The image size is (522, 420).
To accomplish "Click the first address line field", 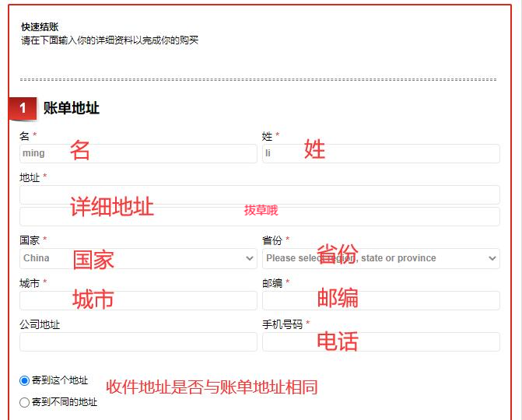I will tap(260, 195).
